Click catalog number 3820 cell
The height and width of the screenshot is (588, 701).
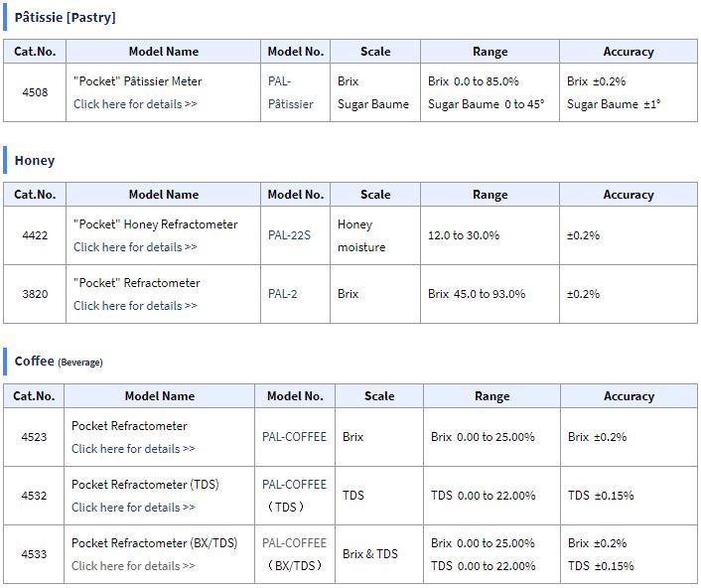35,294
